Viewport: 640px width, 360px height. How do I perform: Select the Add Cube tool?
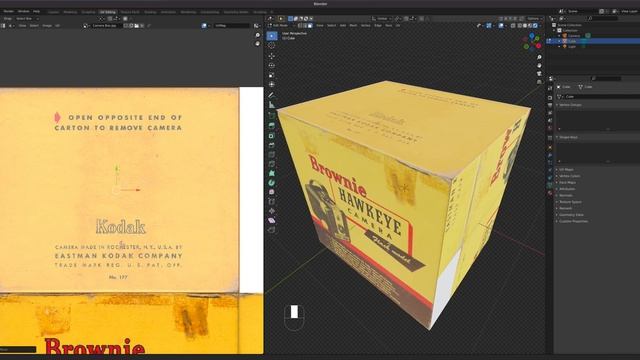[272, 116]
